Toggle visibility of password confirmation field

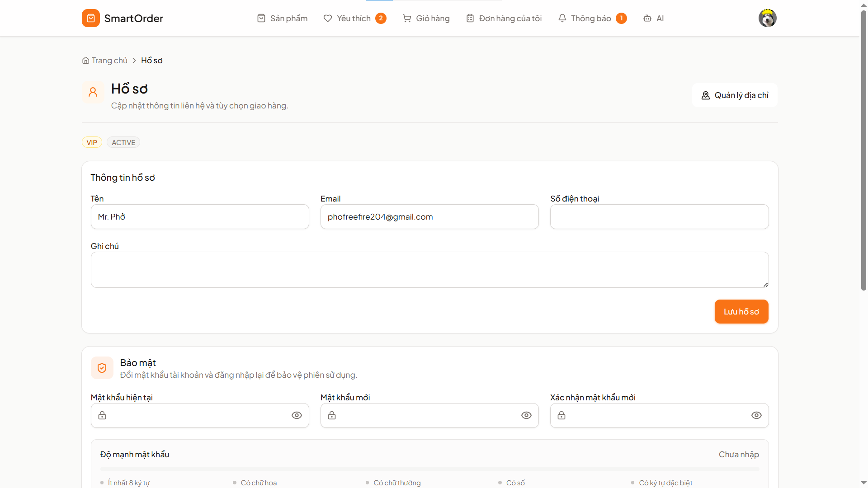756,416
